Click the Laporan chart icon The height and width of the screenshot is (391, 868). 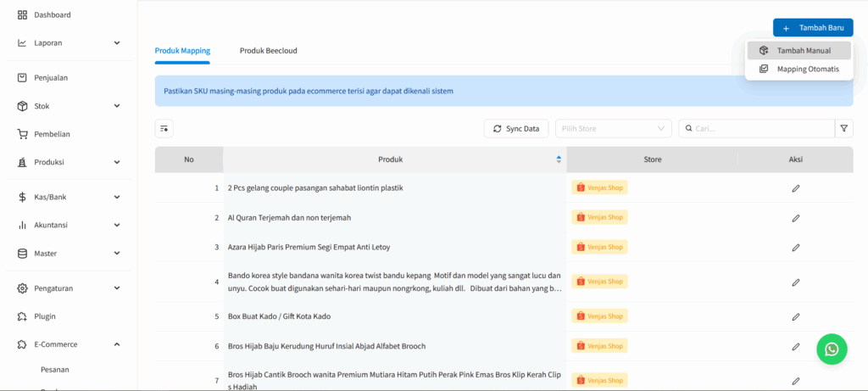[22, 42]
